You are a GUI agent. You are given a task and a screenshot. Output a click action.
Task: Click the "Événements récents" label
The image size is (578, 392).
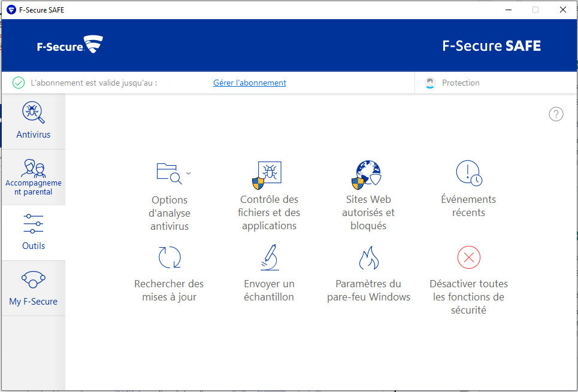click(468, 206)
